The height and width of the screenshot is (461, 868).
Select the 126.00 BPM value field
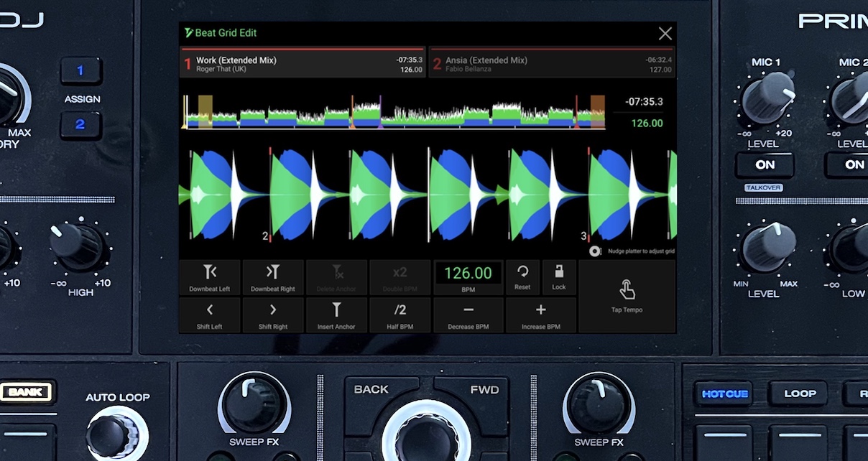coord(467,274)
